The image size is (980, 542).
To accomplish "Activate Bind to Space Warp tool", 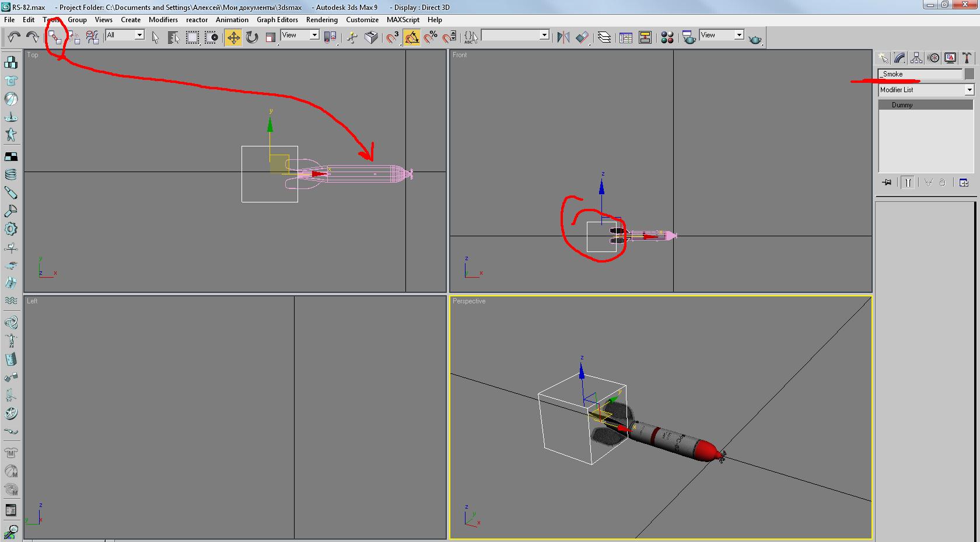I will pyautogui.click(x=92, y=37).
